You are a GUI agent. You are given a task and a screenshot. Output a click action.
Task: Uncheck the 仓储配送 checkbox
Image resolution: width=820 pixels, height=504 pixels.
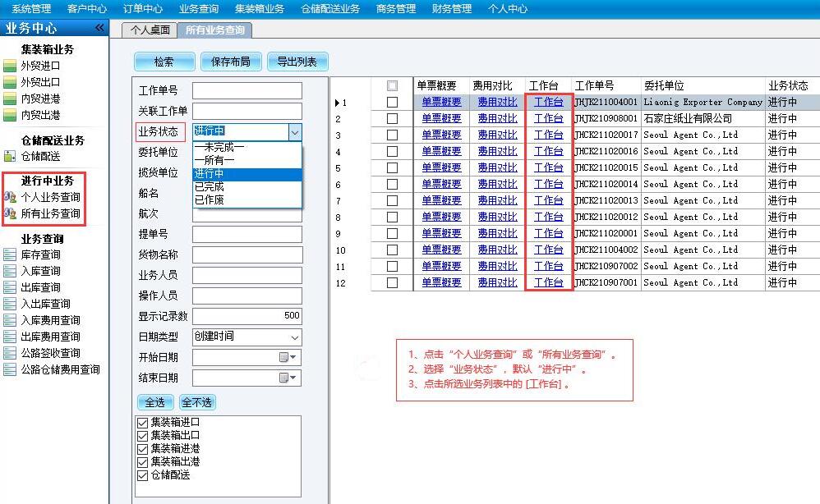(x=143, y=475)
